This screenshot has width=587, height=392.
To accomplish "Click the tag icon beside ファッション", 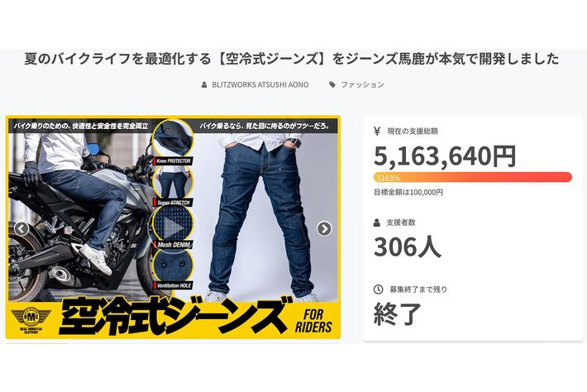I will (332, 84).
